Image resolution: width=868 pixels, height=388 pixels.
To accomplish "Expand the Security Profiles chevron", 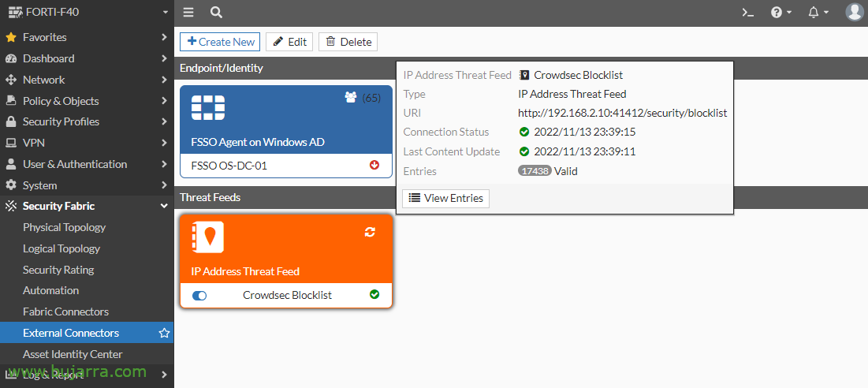I will (x=164, y=121).
